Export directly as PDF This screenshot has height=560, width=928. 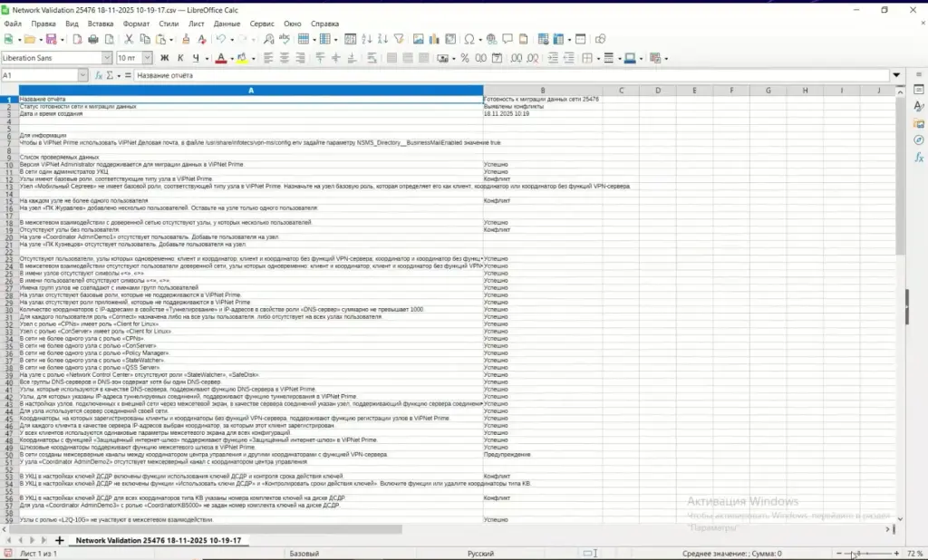click(77, 39)
